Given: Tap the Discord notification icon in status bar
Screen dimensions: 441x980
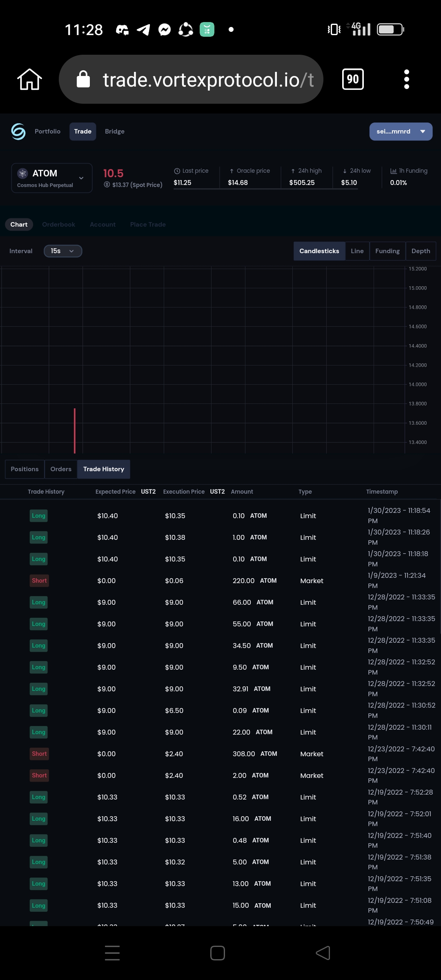Looking at the screenshot, I should pos(122,30).
